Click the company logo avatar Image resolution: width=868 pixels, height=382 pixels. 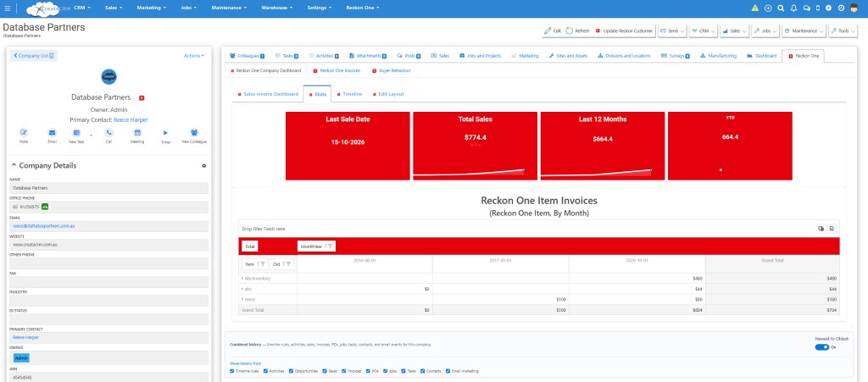click(109, 77)
